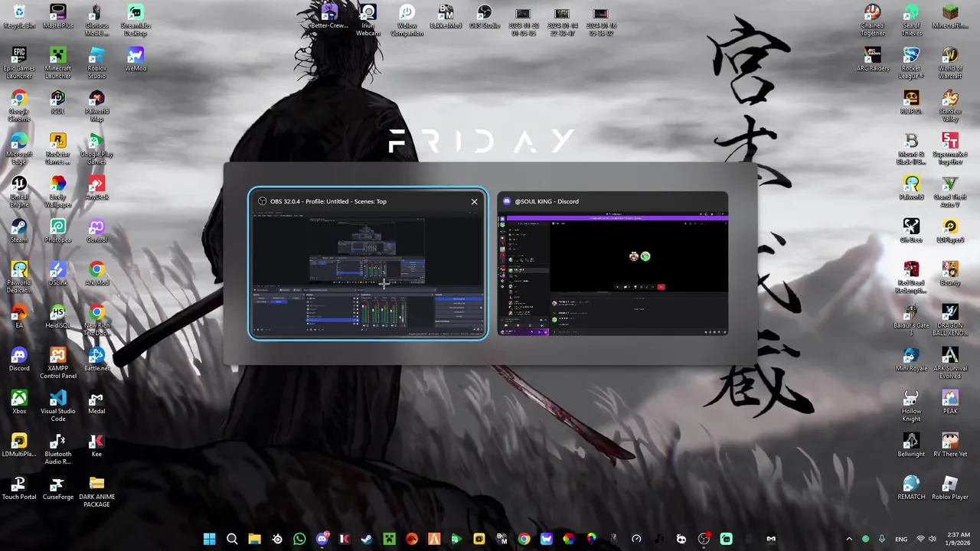
Task: Open the Xbox desktop shortcut
Action: pos(19,403)
